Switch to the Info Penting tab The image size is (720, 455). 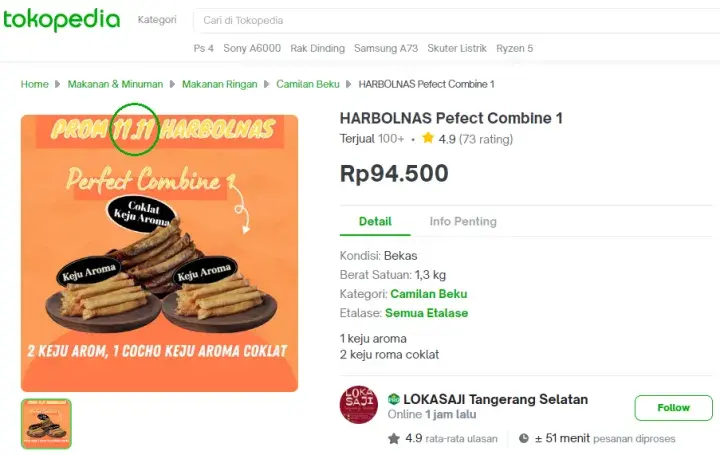click(463, 221)
